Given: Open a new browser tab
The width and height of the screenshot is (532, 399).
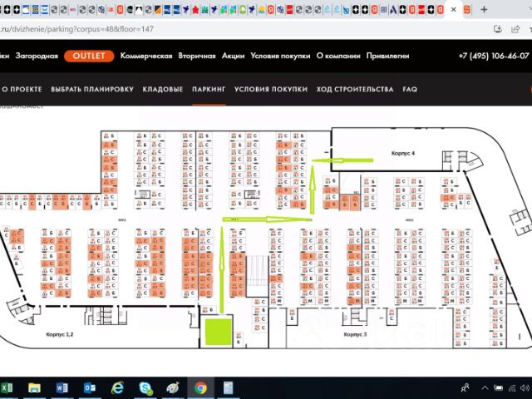Looking at the screenshot, I should click(484, 10).
